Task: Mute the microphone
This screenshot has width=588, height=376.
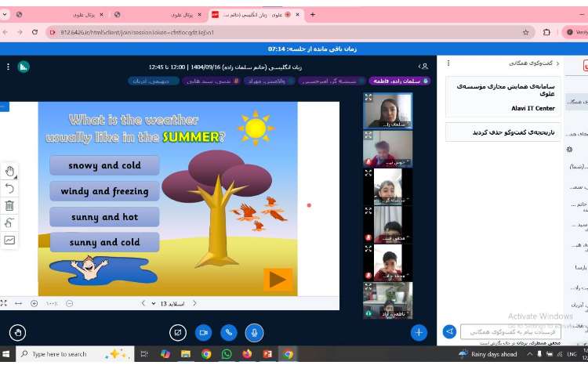Action: click(x=253, y=332)
